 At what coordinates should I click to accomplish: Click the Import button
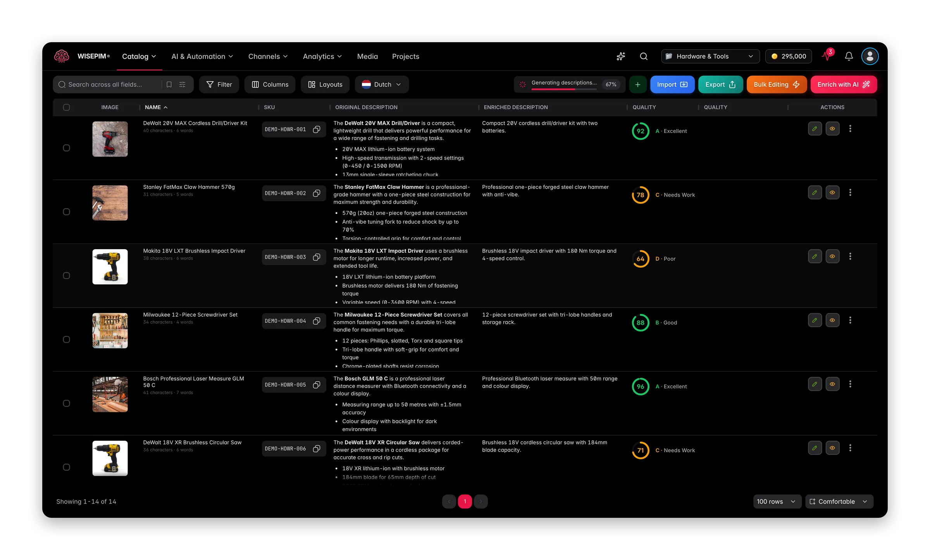pyautogui.click(x=672, y=84)
